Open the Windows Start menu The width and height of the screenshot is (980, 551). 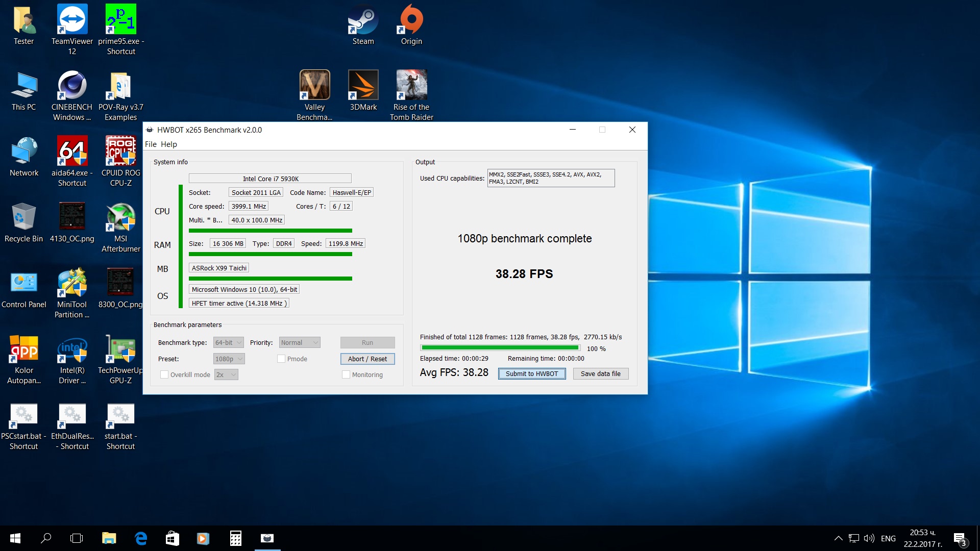tap(15, 538)
